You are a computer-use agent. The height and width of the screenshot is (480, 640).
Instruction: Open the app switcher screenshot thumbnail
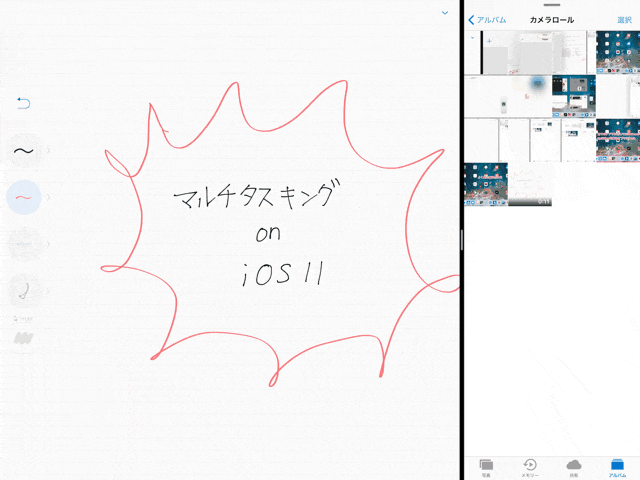(574, 96)
